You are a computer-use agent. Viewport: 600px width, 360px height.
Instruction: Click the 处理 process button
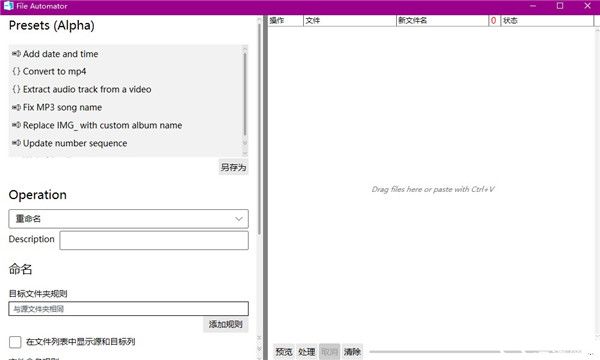tap(307, 352)
